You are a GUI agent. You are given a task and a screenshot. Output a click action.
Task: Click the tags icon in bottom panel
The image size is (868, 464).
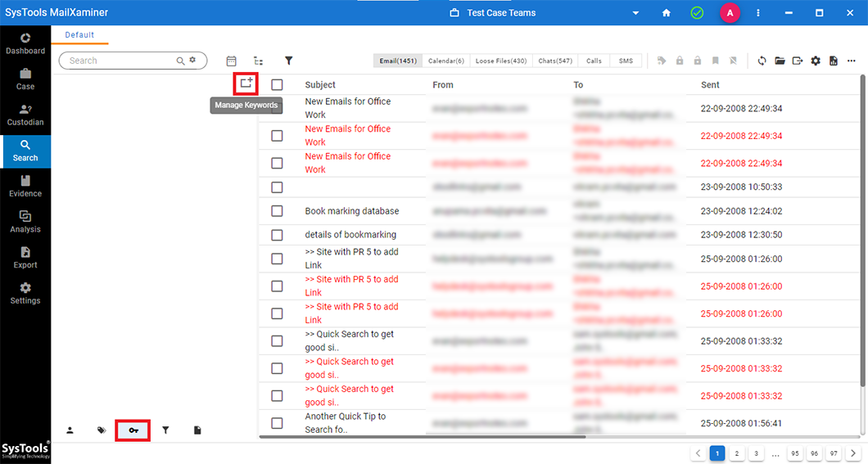(102, 430)
